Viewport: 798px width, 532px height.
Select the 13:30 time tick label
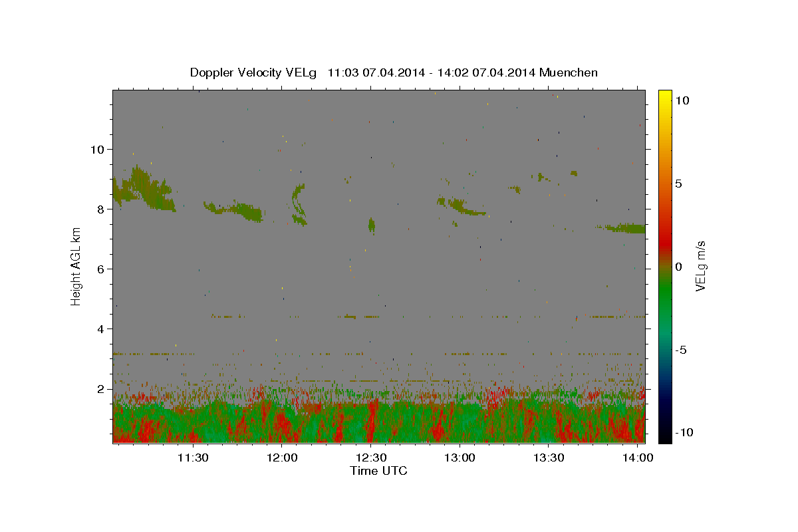point(548,458)
